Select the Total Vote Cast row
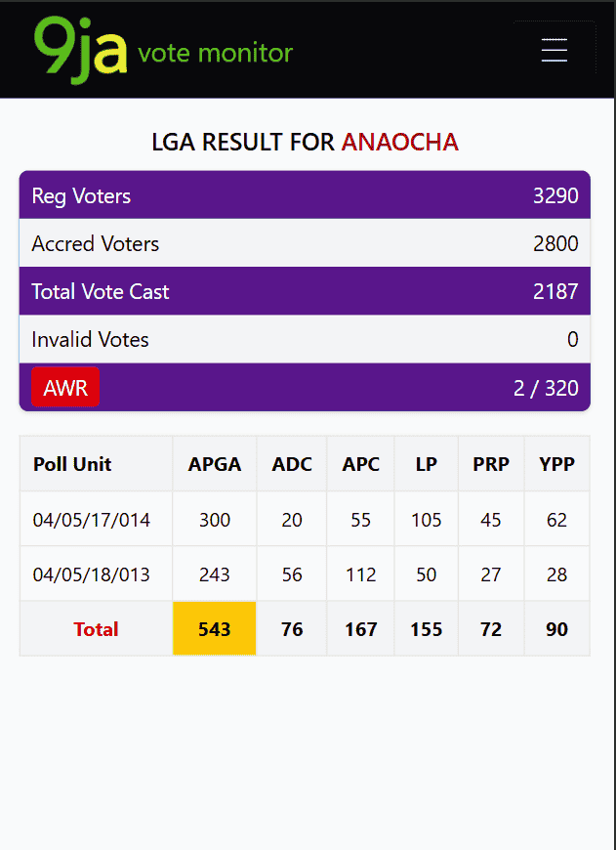 305,291
